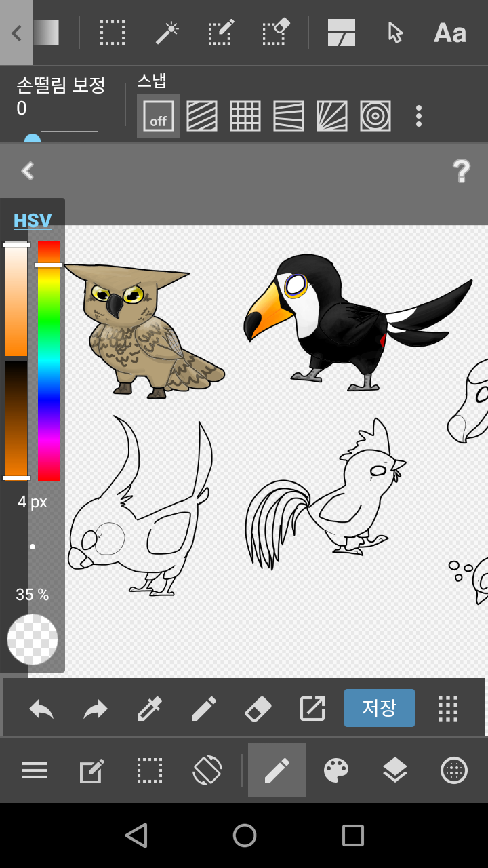
Task: Switch the HSV color mode label
Action: (x=33, y=221)
